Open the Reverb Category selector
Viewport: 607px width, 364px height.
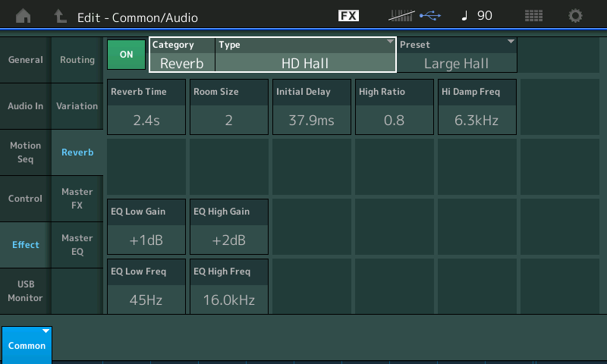tap(182, 55)
